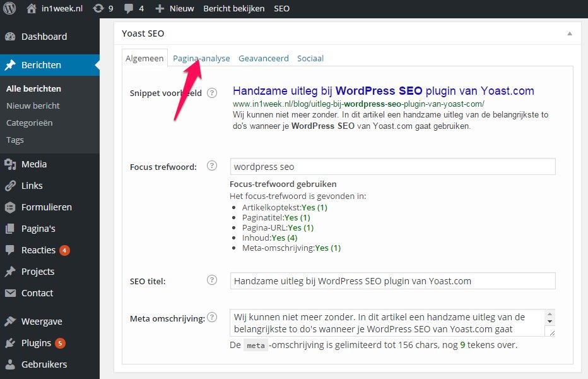Image resolution: width=588 pixels, height=379 pixels.
Task: Switch to the Algemeen tab
Action: click(144, 58)
